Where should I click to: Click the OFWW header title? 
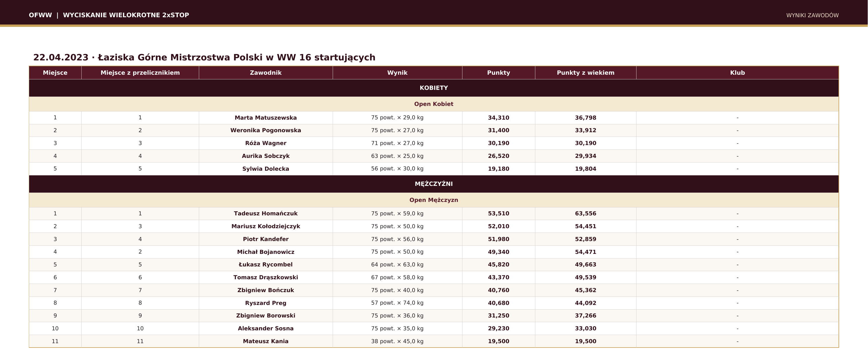109,15
